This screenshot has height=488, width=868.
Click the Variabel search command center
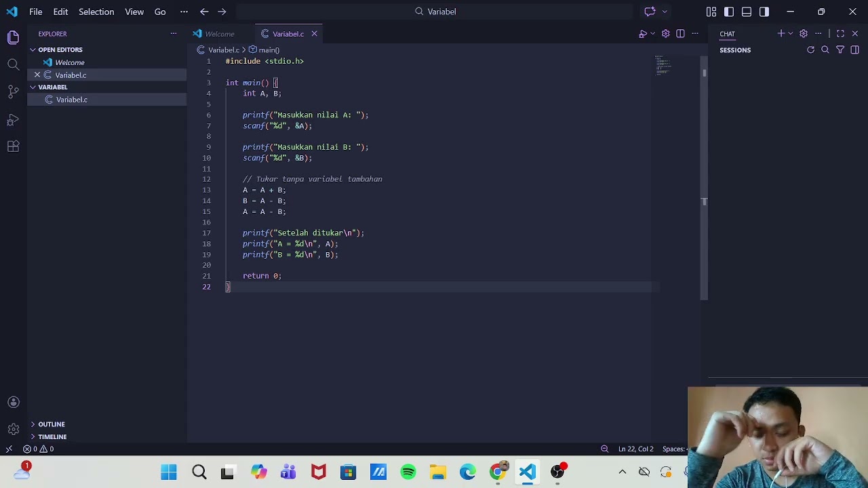click(x=434, y=12)
